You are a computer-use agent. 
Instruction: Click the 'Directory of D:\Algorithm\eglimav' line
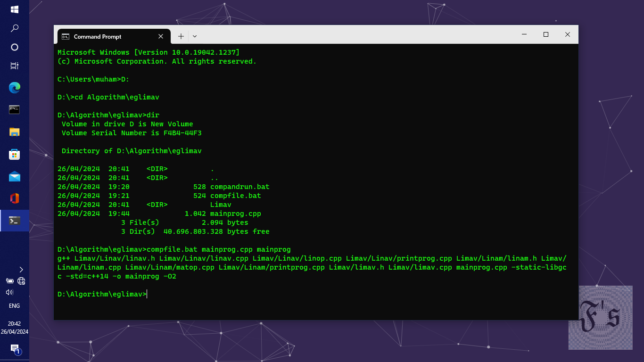point(132,151)
